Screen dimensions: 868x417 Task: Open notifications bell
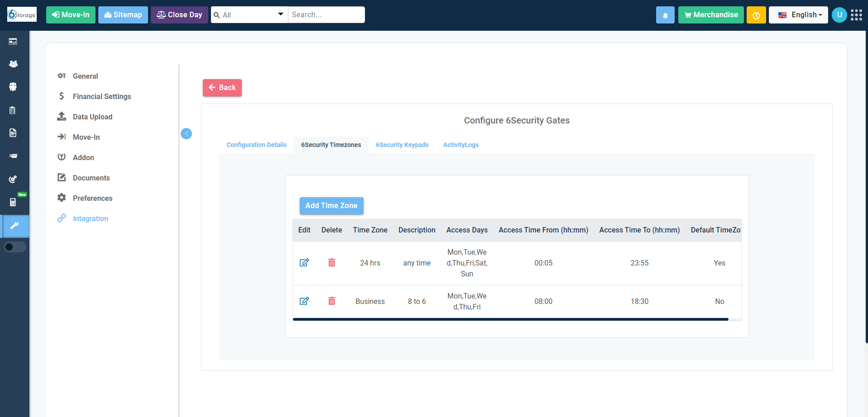(x=665, y=15)
